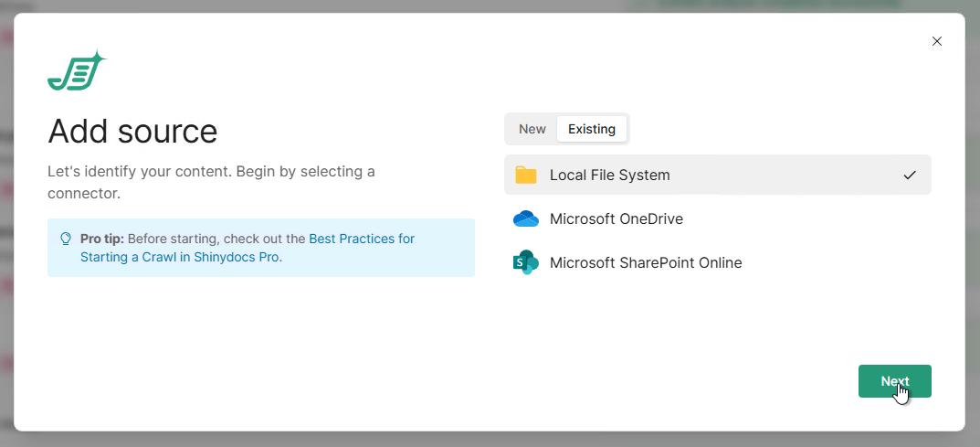Click the checkmark beside Local File System
The width and height of the screenshot is (980, 447).
pyautogui.click(x=909, y=175)
